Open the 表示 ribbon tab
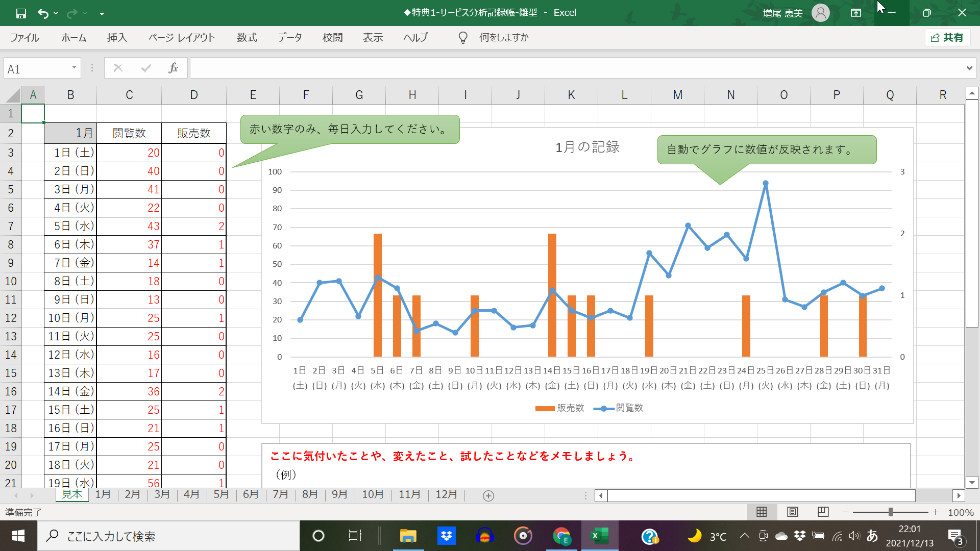The height and width of the screenshot is (551, 980). [373, 37]
